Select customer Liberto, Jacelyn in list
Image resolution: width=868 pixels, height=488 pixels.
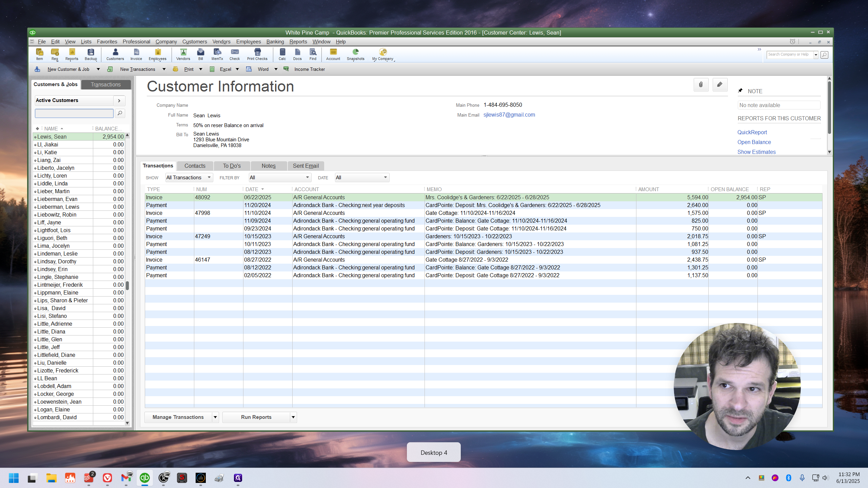79,168
